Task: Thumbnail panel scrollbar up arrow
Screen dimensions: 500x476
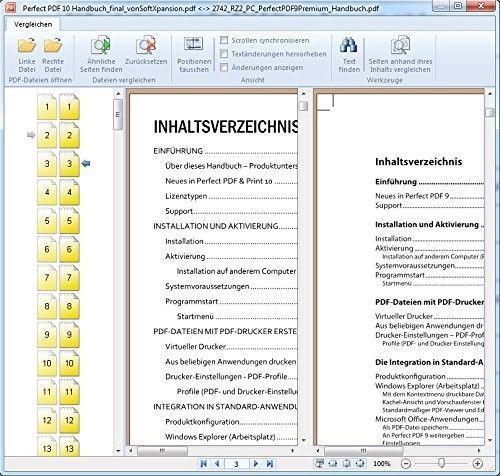Action: [x=118, y=94]
